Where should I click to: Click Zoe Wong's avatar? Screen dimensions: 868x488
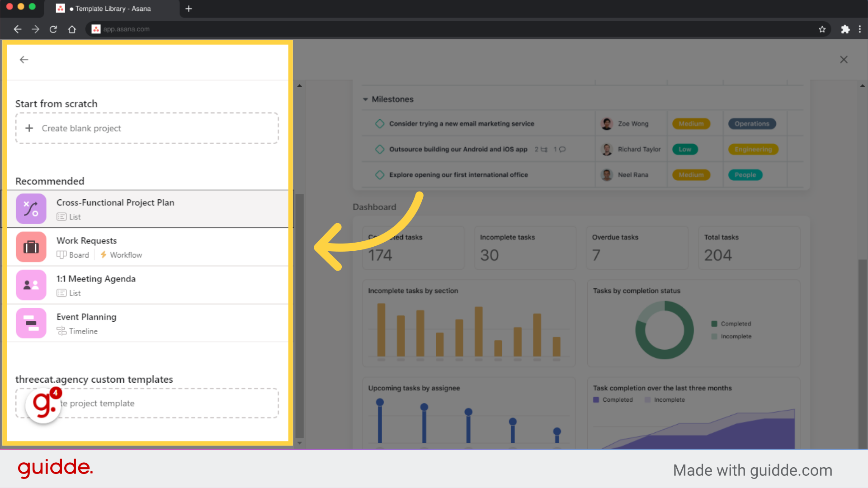click(607, 124)
